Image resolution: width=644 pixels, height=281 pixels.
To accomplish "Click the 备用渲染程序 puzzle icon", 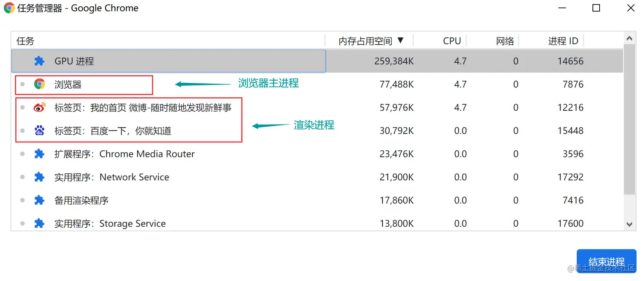I will pos(40,200).
